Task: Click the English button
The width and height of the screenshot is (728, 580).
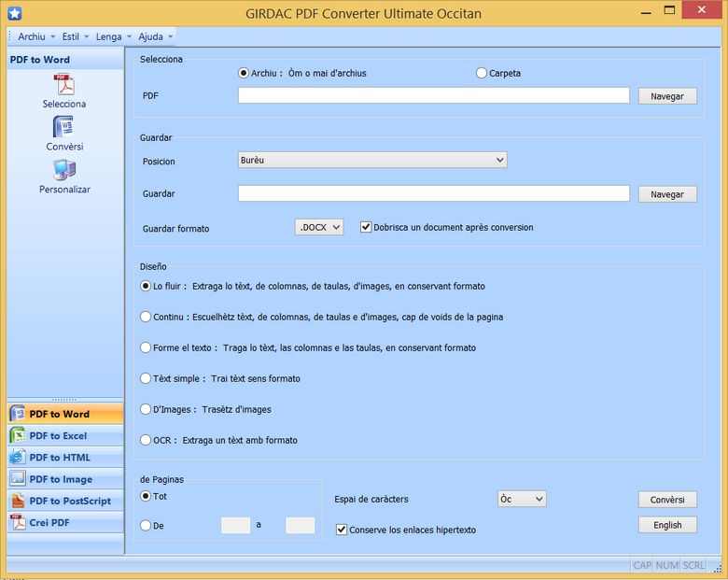Action: [667, 525]
